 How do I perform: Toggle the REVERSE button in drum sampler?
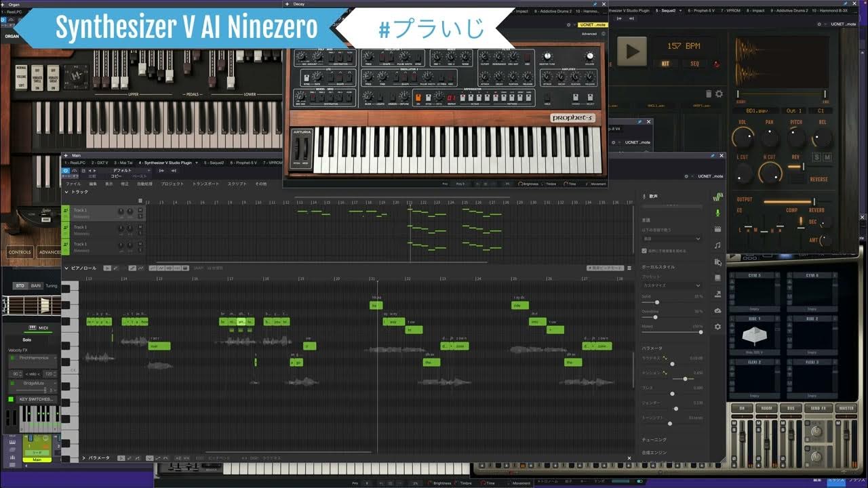818,180
